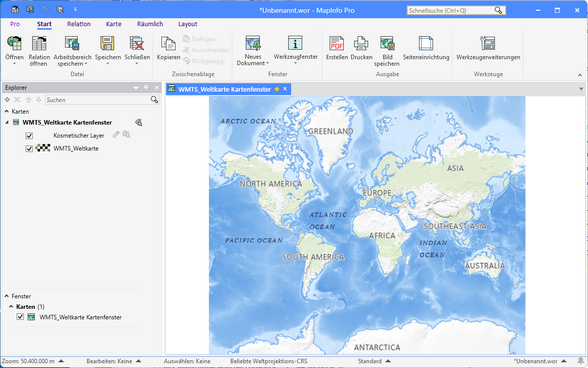Viewport: 588px width, 368px height.
Task: Click the Bild speichern icon
Action: click(x=387, y=43)
